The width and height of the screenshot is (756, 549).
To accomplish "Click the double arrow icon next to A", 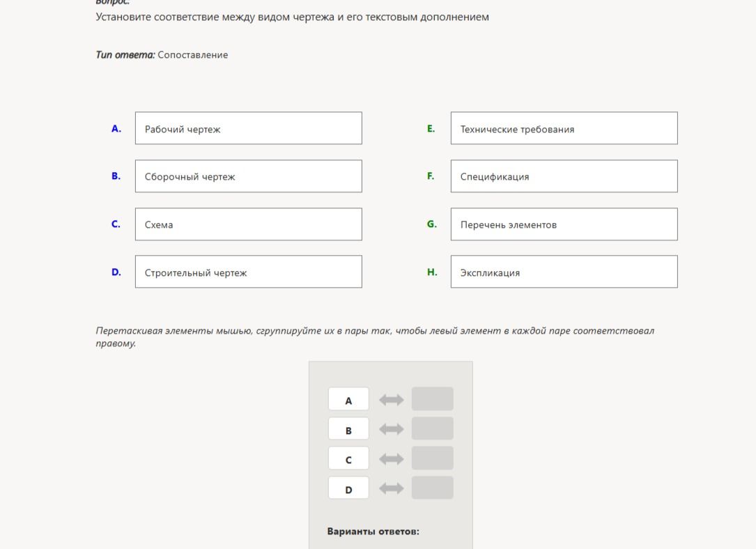I will click(391, 400).
